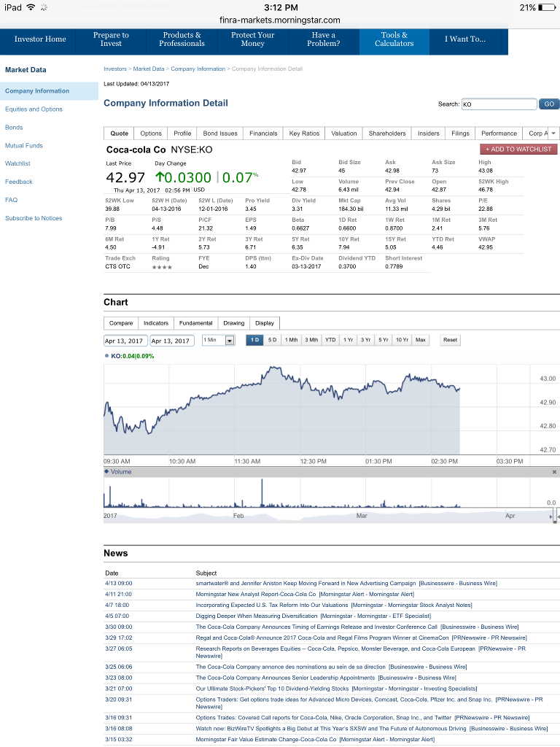Open Equities and Options in sidebar

pyautogui.click(x=34, y=109)
